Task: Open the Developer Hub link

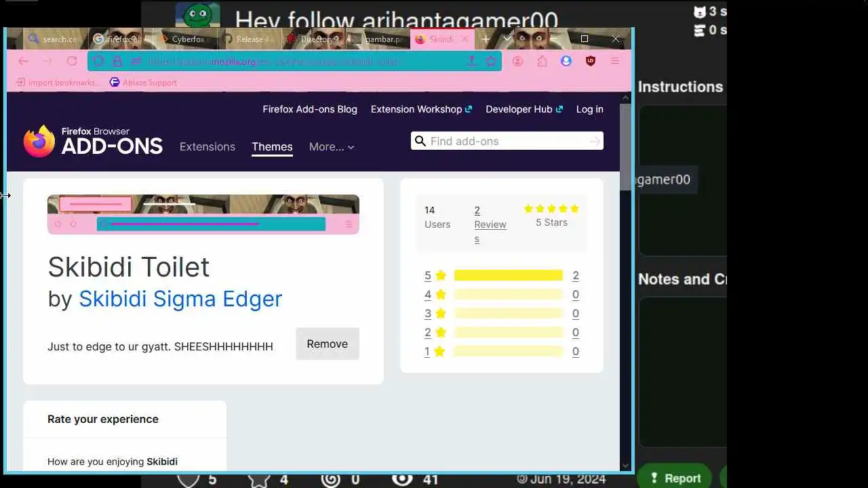Action: pos(524,109)
